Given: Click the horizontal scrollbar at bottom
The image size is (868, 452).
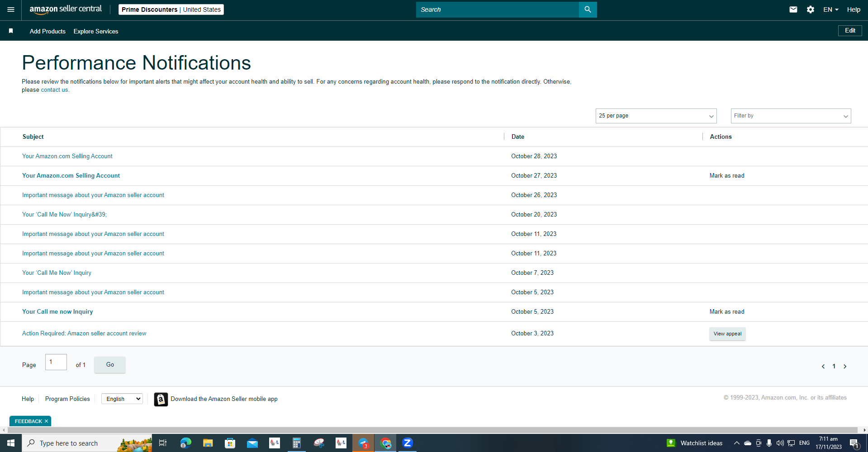Looking at the screenshot, I should [x=432, y=430].
